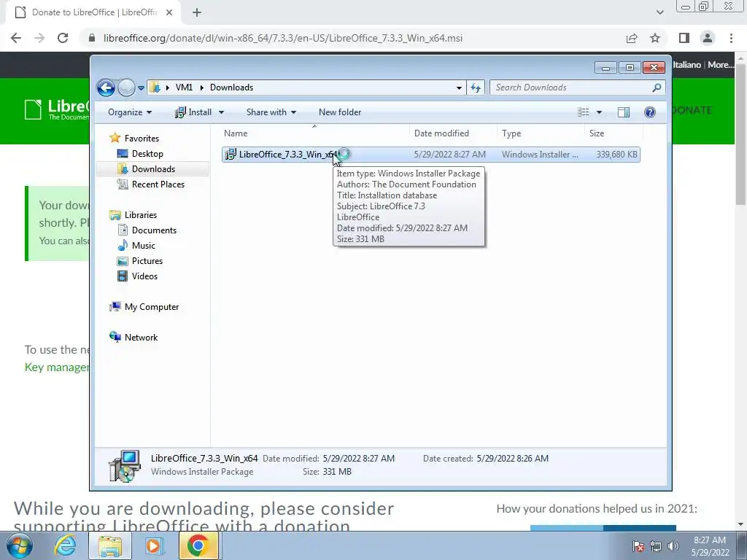Refresh the Downloads folder view
Image resolution: width=747 pixels, height=560 pixels.
[476, 87]
